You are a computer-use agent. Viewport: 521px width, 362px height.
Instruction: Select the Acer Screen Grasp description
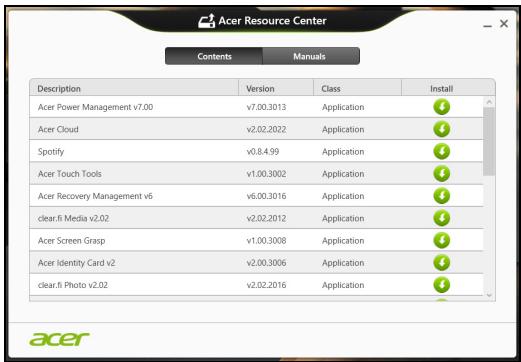[71, 241]
